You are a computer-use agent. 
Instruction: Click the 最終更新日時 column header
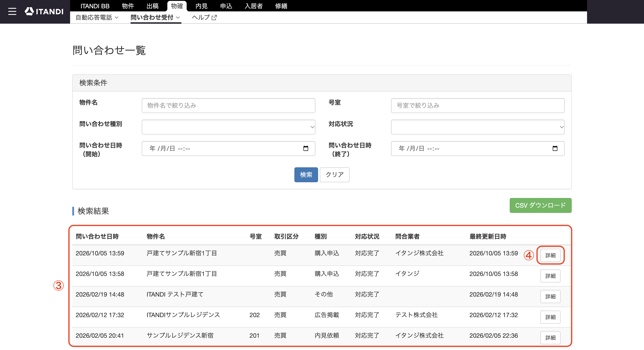[x=488, y=237]
